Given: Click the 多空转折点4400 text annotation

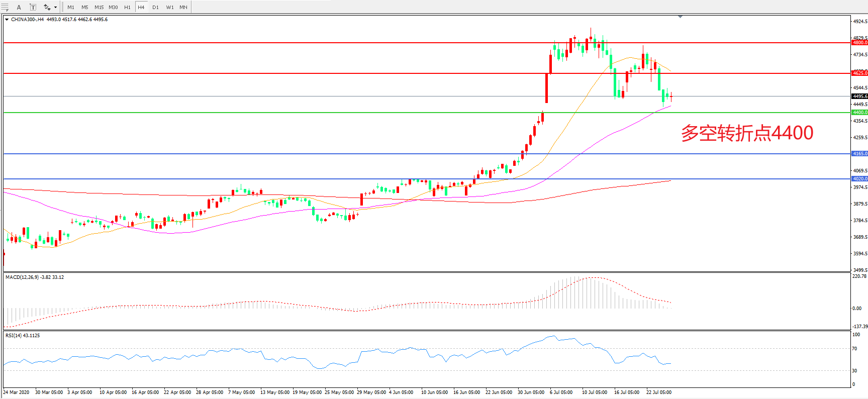Looking at the screenshot, I should coord(747,133).
